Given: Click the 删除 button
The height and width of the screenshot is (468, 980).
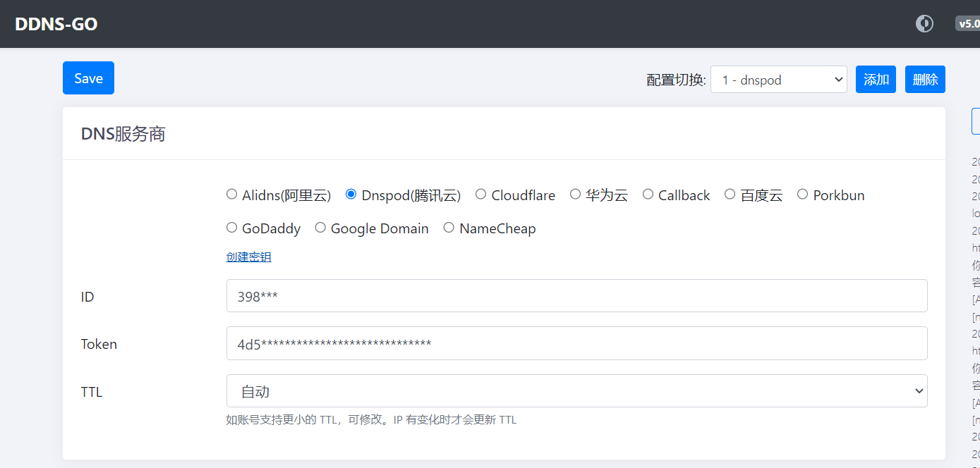Looking at the screenshot, I should click(x=925, y=80).
